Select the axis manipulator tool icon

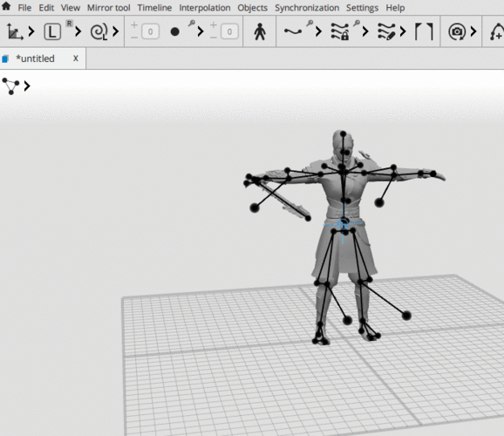coord(15,31)
